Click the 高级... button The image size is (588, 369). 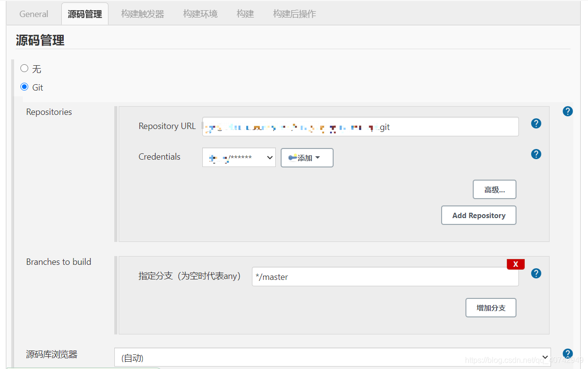coord(494,189)
